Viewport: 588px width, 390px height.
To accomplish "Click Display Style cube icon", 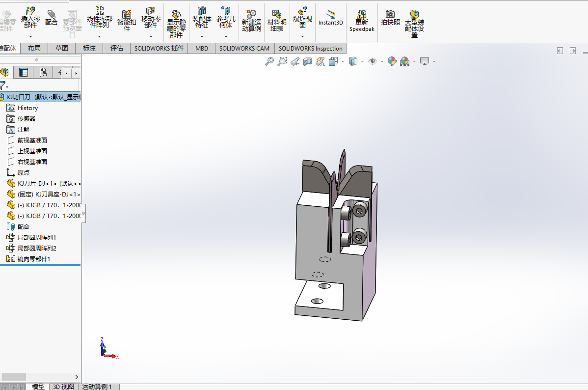I will [x=353, y=61].
